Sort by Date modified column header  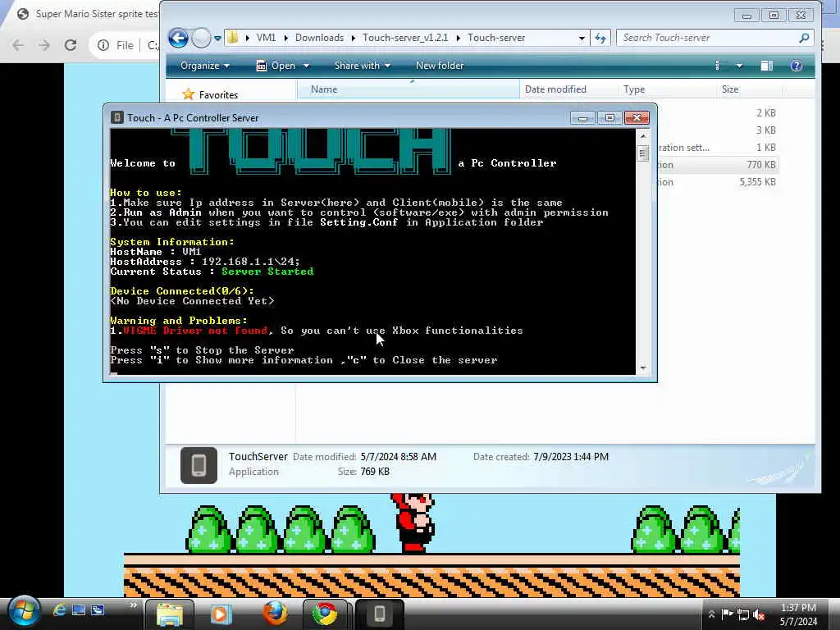tap(568, 89)
